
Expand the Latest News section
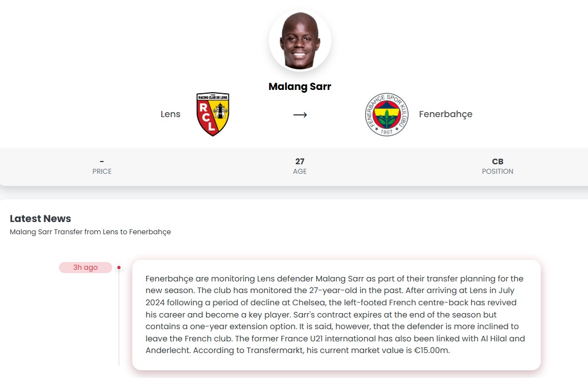[x=40, y=219]
